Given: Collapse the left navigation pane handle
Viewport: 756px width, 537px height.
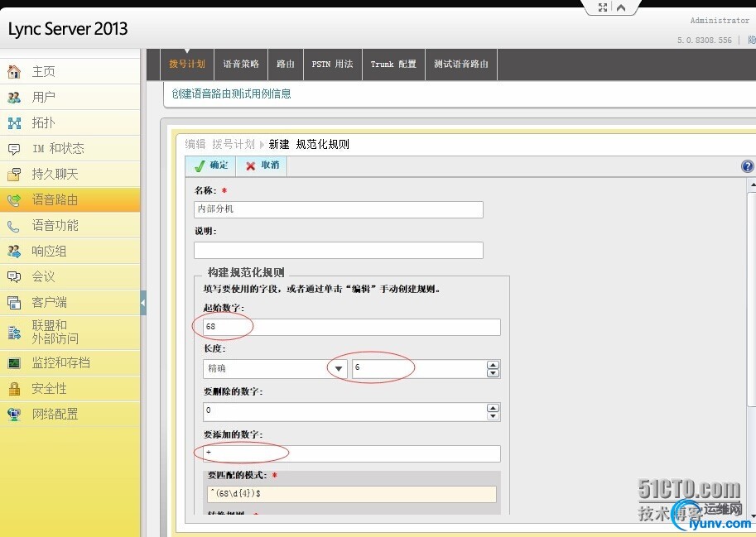Looking at the screenshot, I should pyautogui.click(x=143, y=303).
